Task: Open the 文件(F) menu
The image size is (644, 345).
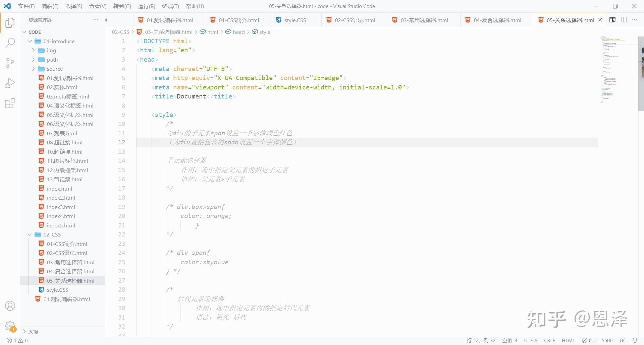Action: [x=26, y=6]
